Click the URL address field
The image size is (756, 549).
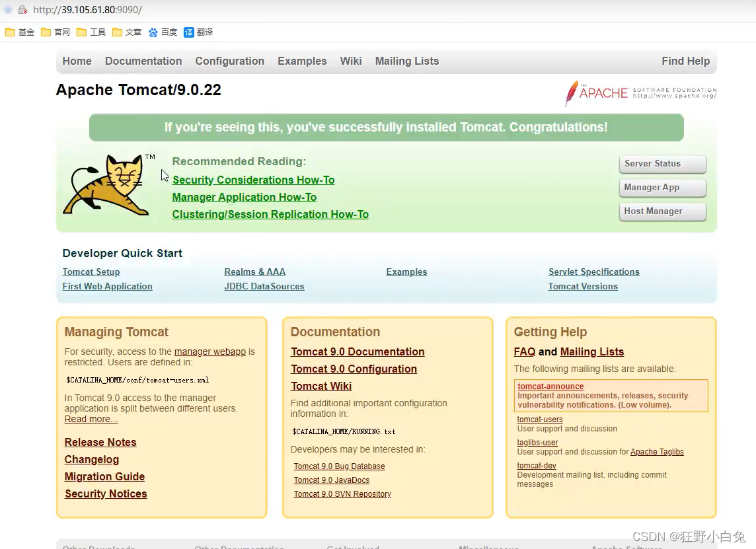(x=88, y=10)
